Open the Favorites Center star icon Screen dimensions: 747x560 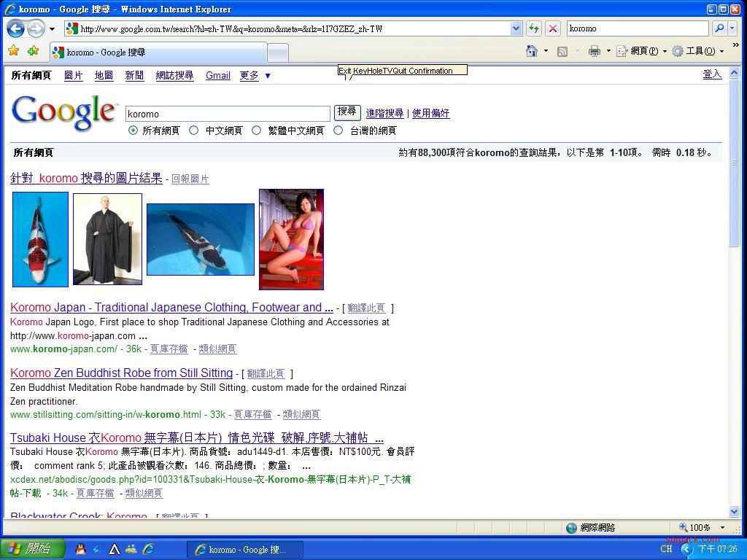point(13,51)
